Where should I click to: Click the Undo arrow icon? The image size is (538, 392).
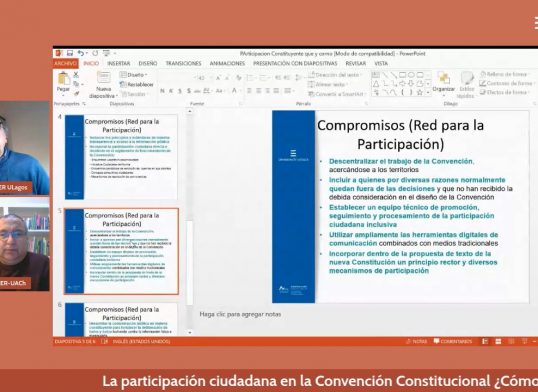coord(81,53)
